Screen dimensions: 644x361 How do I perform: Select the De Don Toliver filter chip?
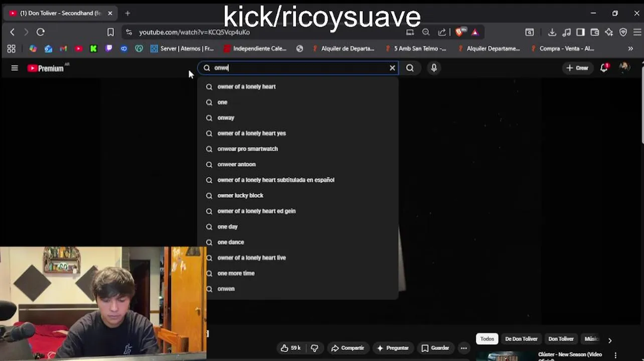pos(521,339)
